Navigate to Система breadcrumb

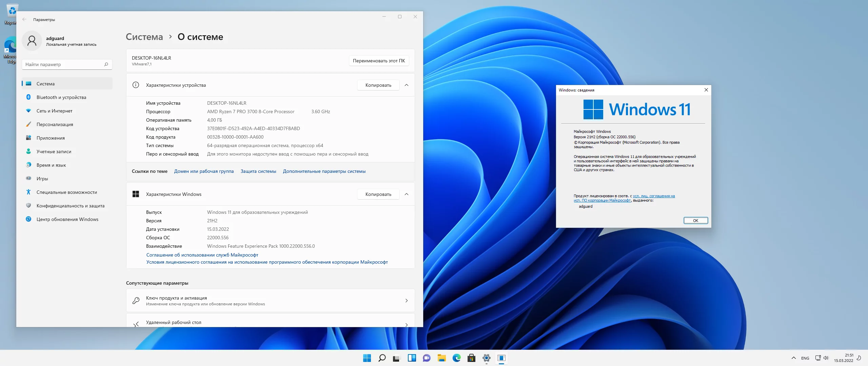pos(144,37)
